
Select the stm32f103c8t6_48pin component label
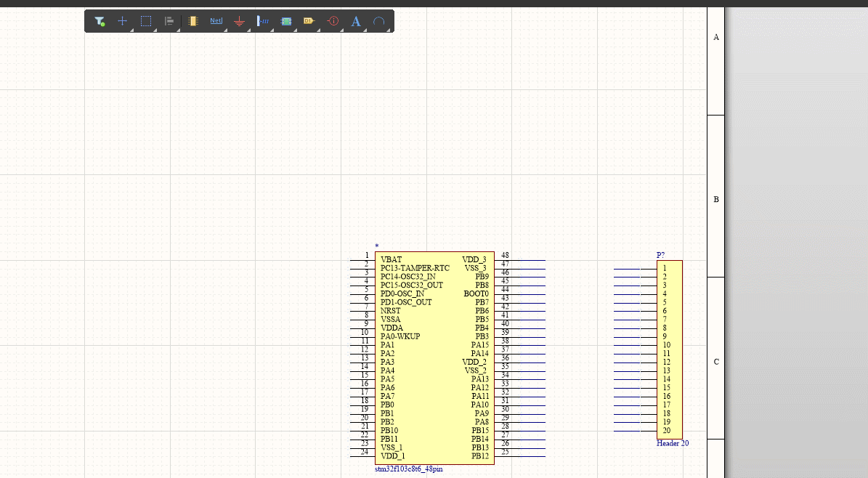408,469
